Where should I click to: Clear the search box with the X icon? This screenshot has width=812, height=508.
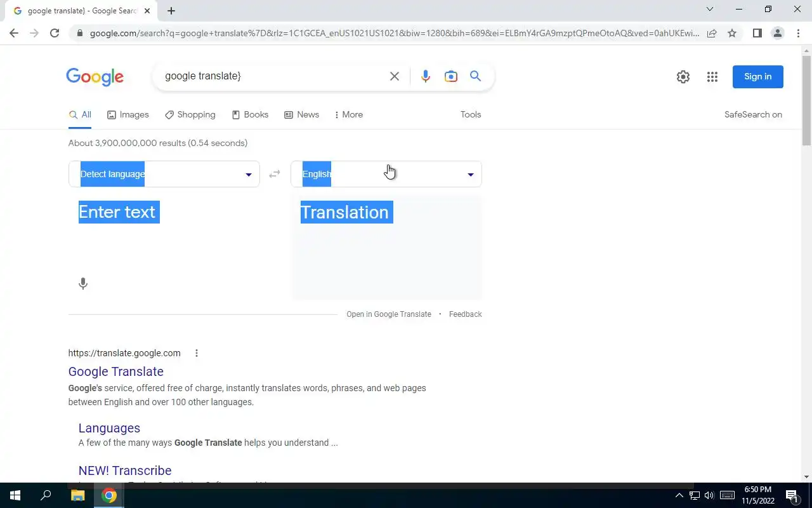[x=394, y=76]
